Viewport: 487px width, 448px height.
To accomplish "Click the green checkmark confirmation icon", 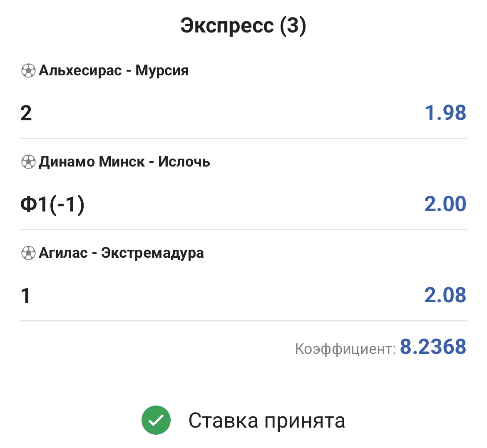I will 156,420.
